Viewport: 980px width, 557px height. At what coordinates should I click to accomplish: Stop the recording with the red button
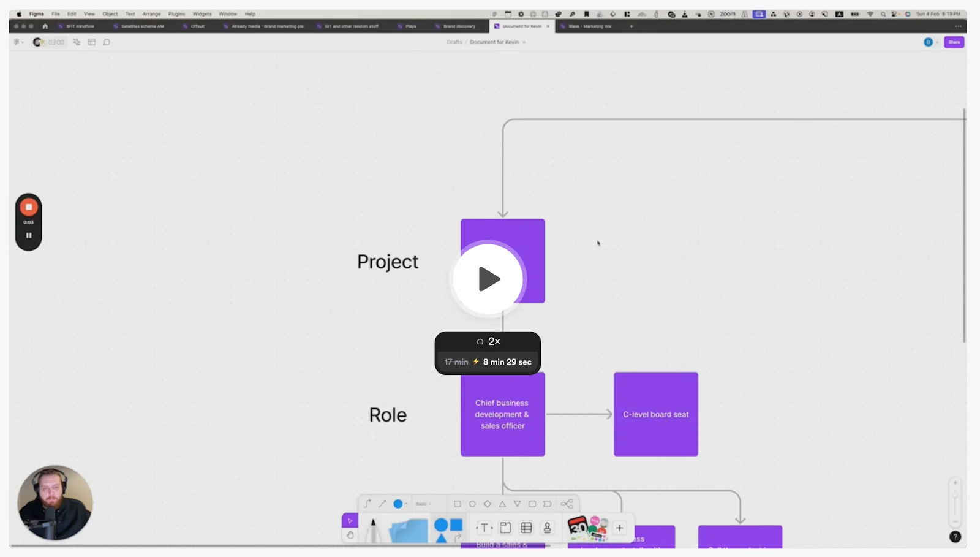click(28, 207)
